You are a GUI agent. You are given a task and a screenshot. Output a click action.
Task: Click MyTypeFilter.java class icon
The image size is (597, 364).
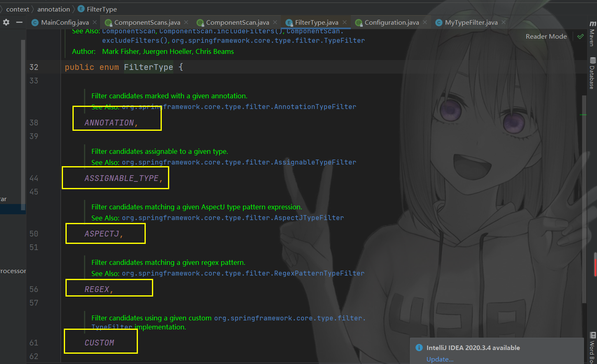[x=439, y=23]
